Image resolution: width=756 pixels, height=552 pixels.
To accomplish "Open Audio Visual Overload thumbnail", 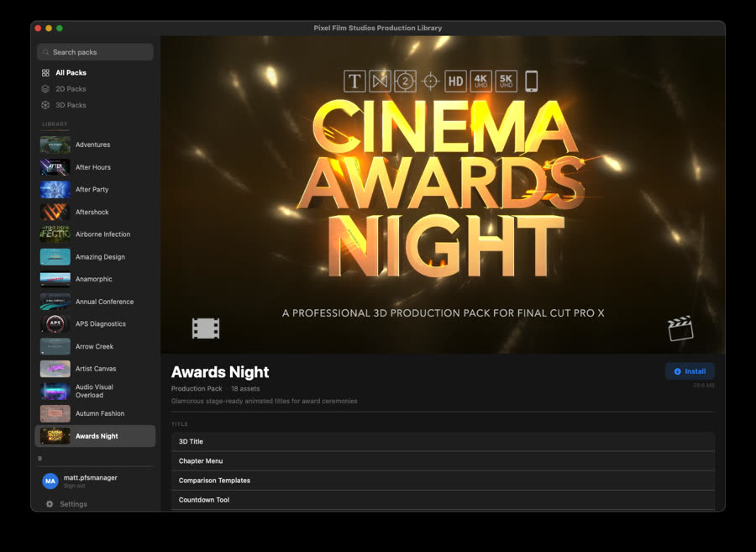I will tap(55, 391).
